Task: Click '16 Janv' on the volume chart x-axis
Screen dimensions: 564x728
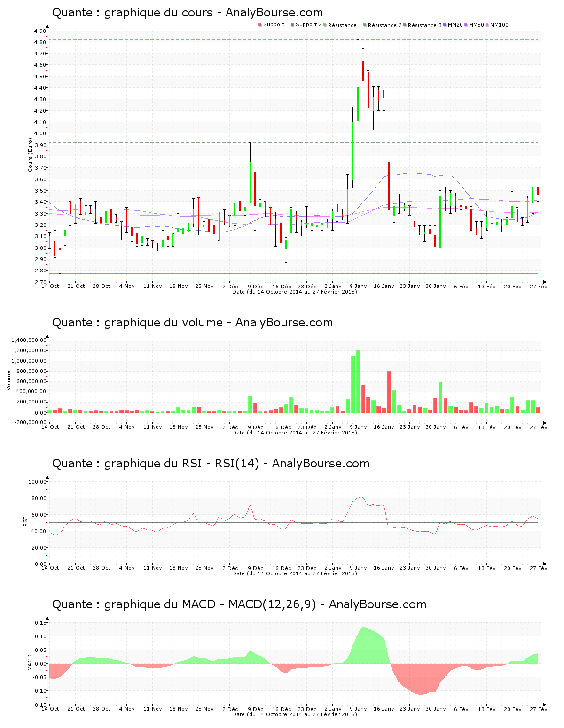Action: [x=384, y=427]
